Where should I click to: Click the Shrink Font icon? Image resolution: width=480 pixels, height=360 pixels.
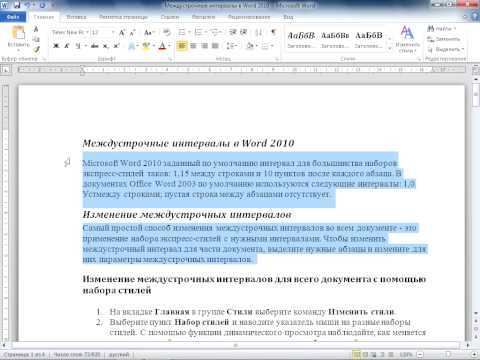132,33
